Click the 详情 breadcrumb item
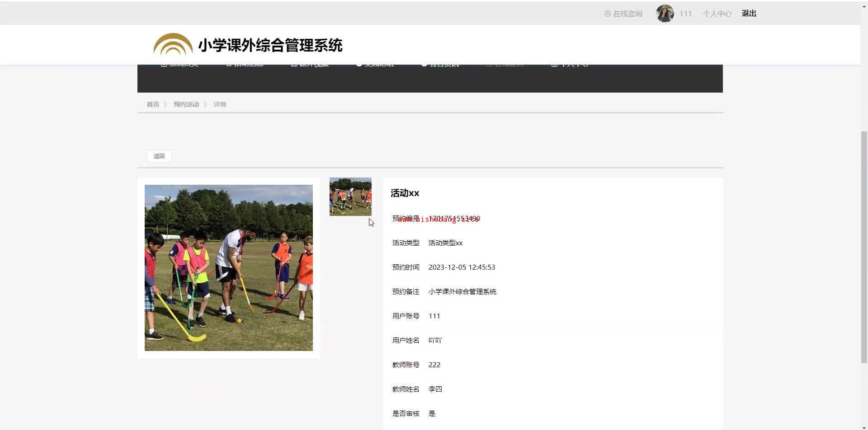Viewport: 868px width, 430px height. click(220, 104)
